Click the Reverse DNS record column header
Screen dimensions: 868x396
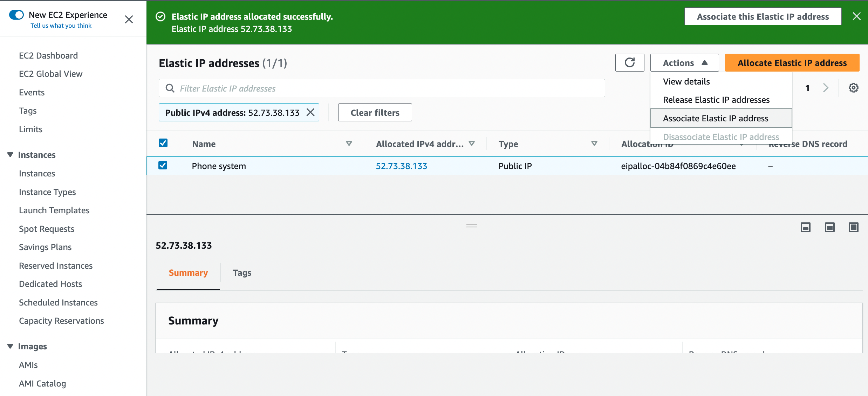click(x=808, y=144)
